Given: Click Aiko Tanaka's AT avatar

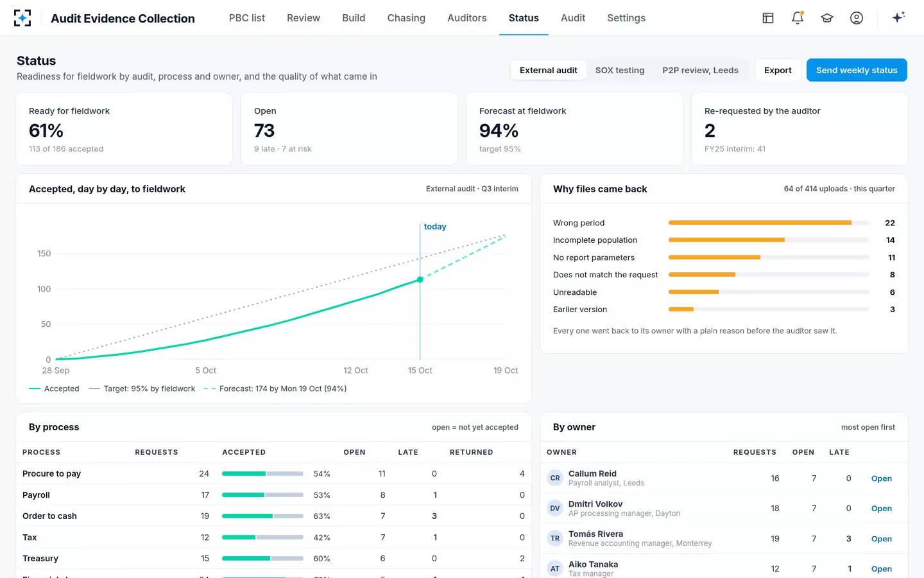Looking at the screenshot, I should point(555,568).
